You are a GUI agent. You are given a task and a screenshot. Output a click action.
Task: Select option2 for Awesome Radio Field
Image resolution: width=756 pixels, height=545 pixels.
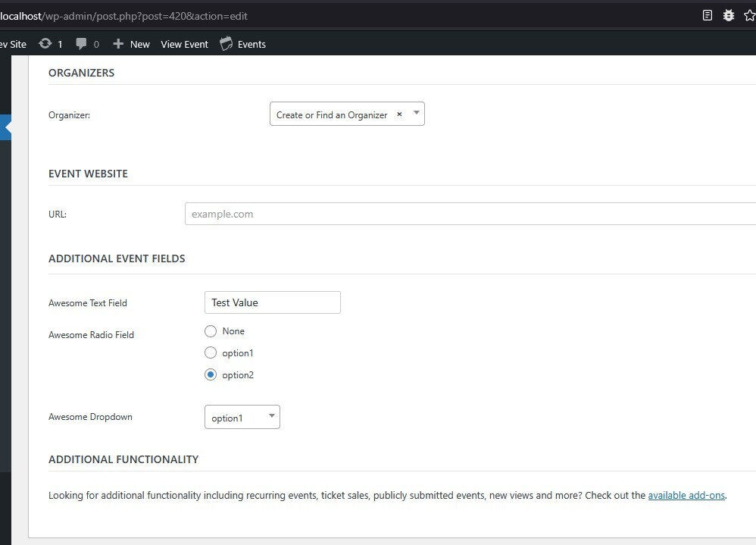211,374
